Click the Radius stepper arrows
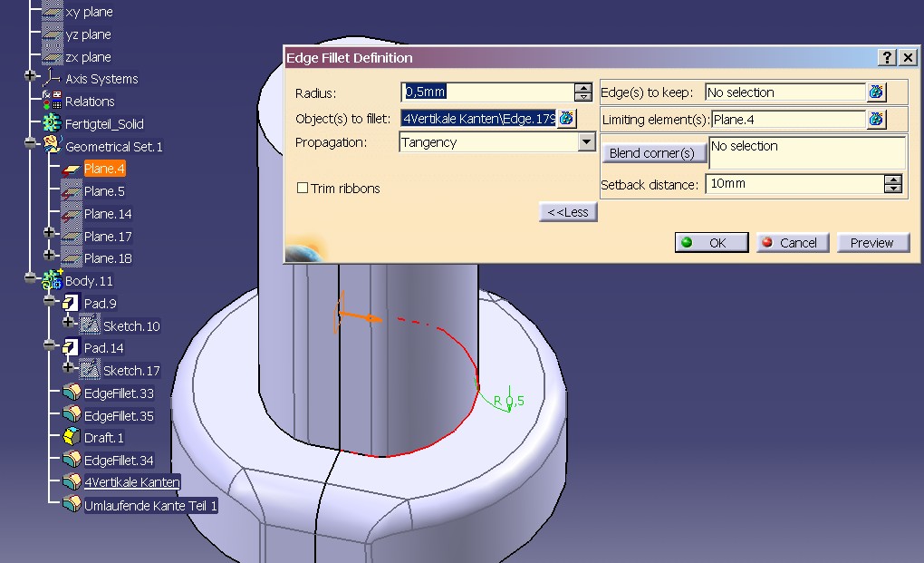Screen dimensions: 924x563 582,92
